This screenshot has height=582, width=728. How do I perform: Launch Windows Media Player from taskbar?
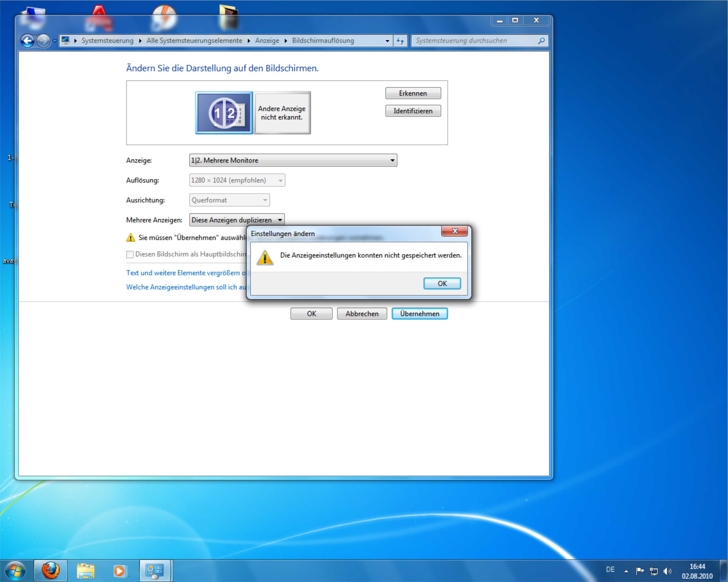point(119,570)
